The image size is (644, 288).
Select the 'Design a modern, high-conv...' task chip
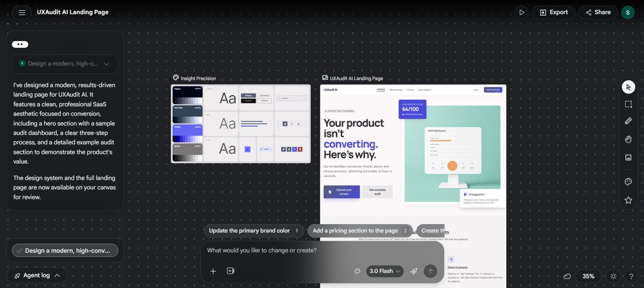pyautogui.click(x=65, y=250)
